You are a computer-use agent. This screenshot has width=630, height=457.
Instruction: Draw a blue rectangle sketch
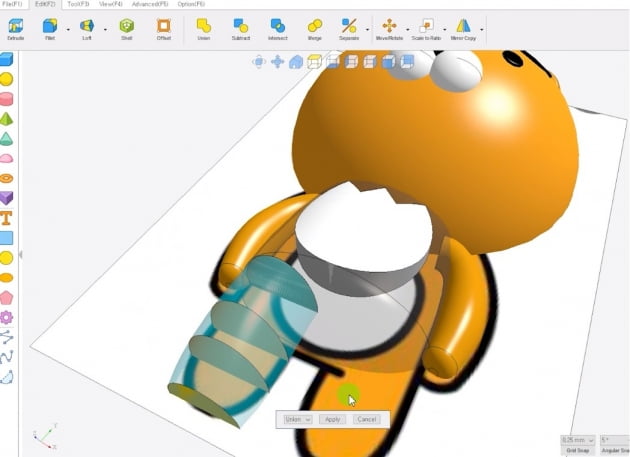coord(6,238)
